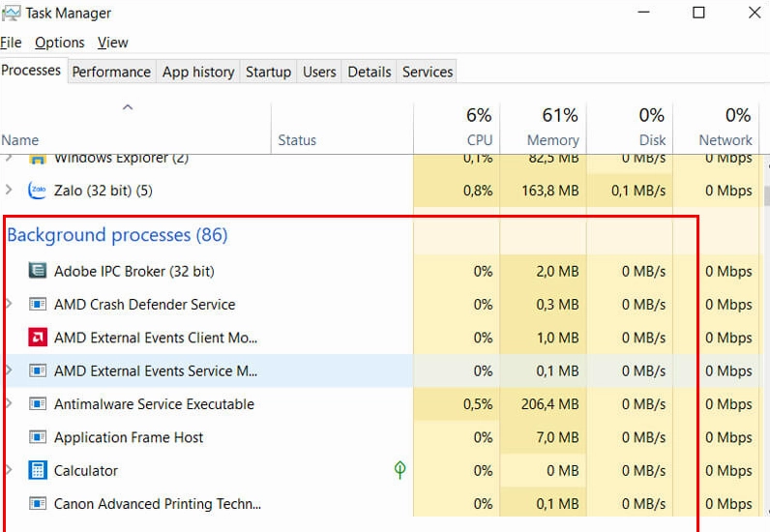Click the AMD Crash Defender Service icon
770x532 pixels.
click(x=38, y=305)
